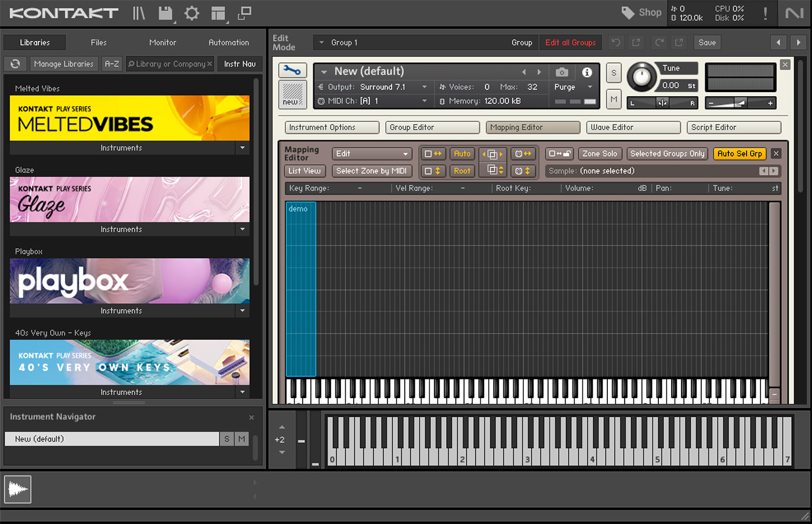Screen dimensions: 812x524
Task: Click the exclamation panic button
Action: point(766,13)
